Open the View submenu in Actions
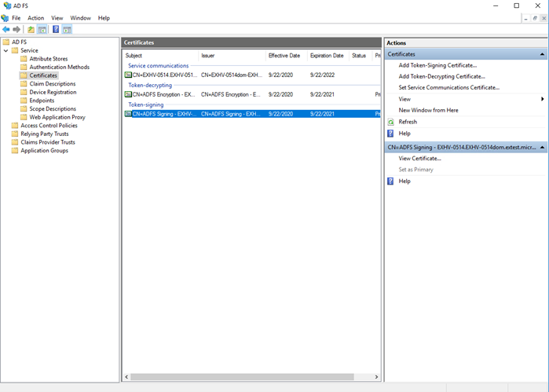The width and height of the screenshot is (549, 392). pyautogui.click(x=404, y=99)
